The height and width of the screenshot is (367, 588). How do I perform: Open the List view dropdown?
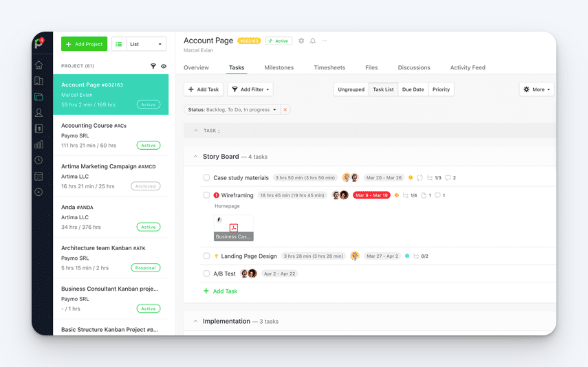click(146, 44)
